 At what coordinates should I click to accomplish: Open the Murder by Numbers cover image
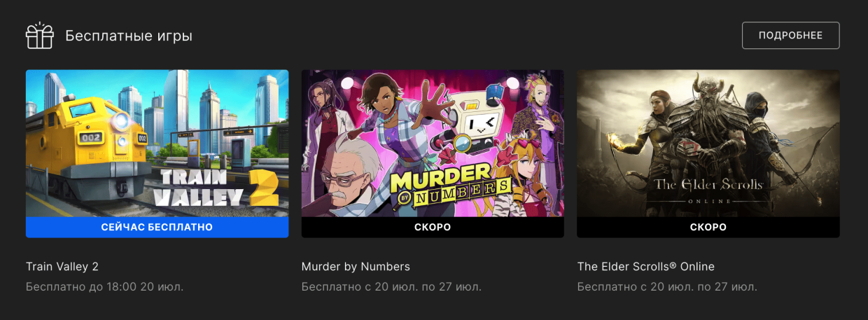433,143
